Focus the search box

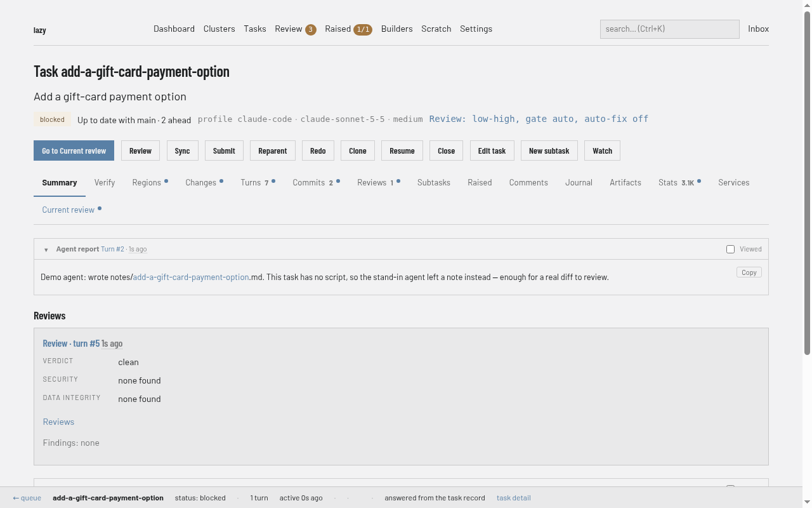669,29
